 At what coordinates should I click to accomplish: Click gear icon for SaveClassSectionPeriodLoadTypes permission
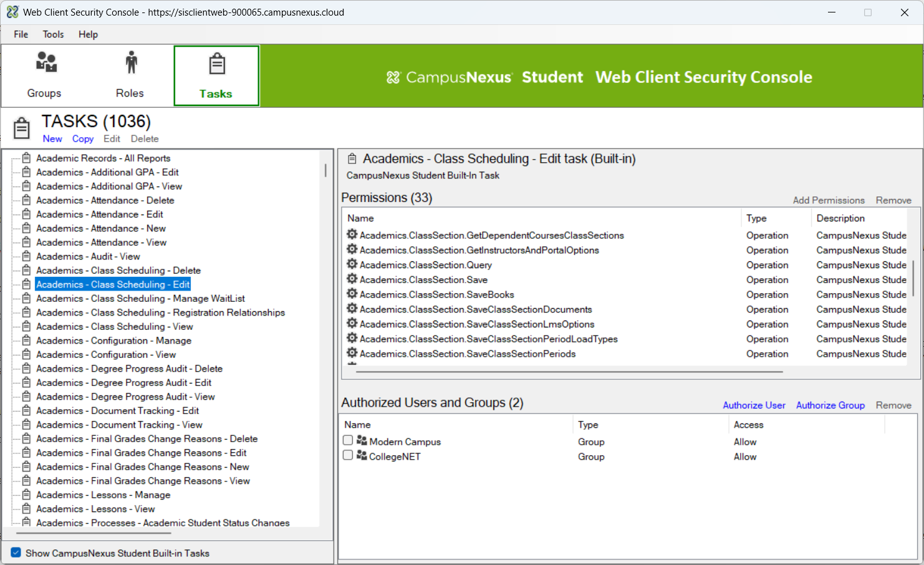(352, 338)
